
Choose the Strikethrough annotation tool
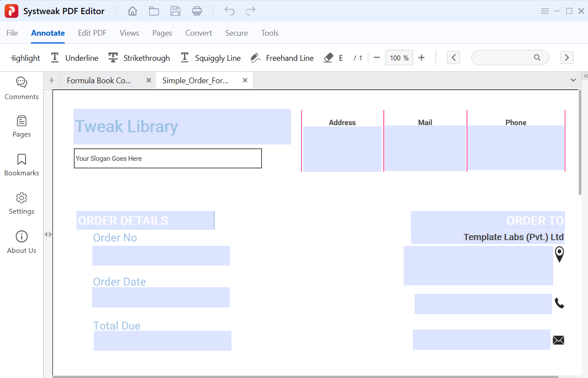coord(139,58)
